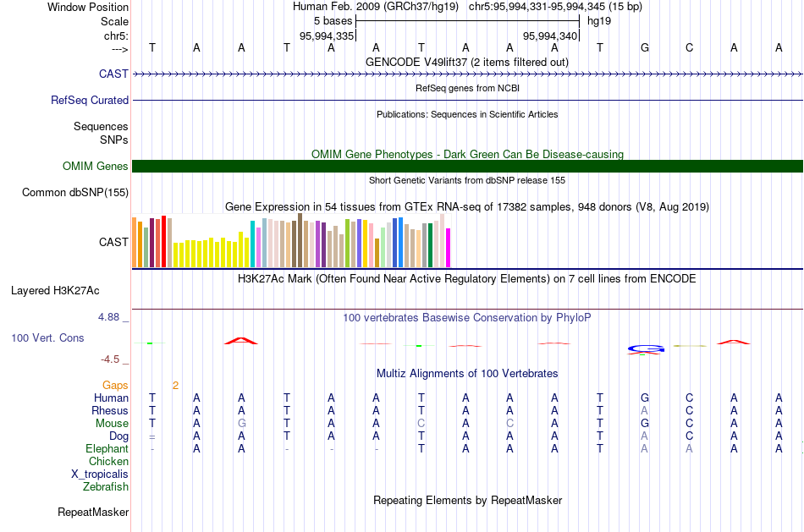Click the RepeatMasker track label
The width and height of the screenshot is (804, 532).
93,512
